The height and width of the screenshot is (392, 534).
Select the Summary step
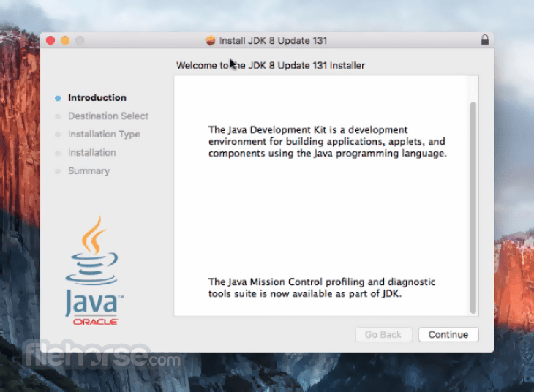point(89,170)
